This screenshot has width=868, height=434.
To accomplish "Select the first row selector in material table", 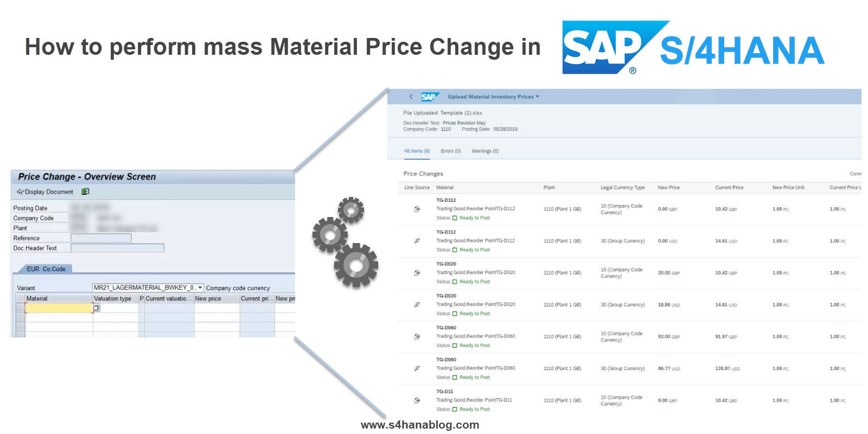I will pyautogui.click(x=21, y=308).
